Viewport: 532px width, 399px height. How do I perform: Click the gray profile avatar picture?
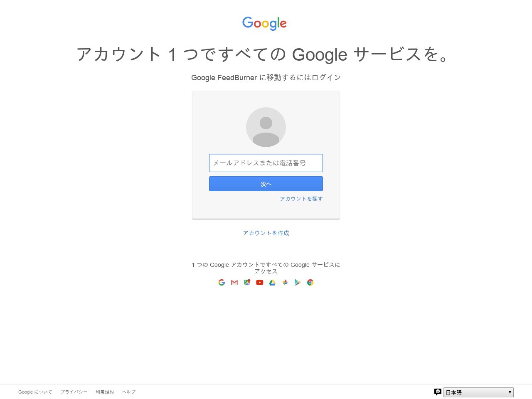click(x=266, y=127)
